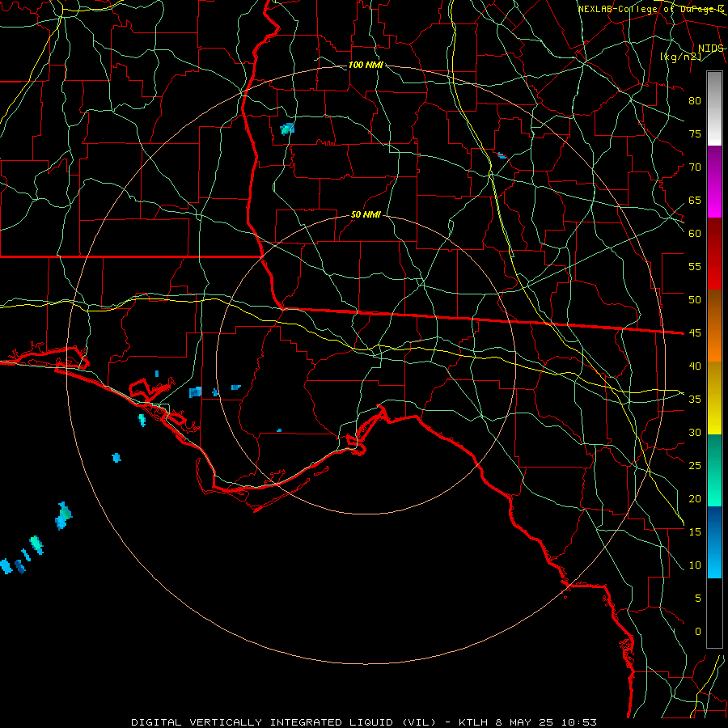The height and width of the screenshot is (728, 728).
Task: Click the 50 value on the VIL scale
Action: pos(695,300)
